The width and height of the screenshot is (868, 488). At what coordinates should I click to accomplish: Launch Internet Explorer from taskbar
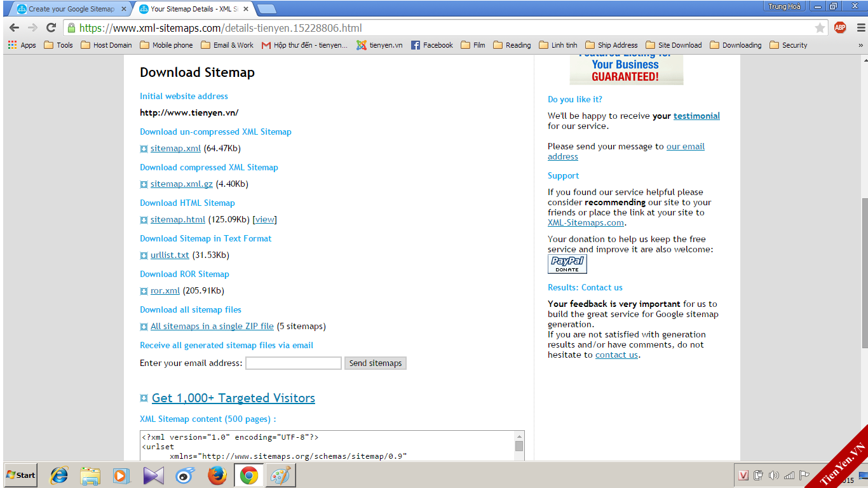[x=60, y=475]
